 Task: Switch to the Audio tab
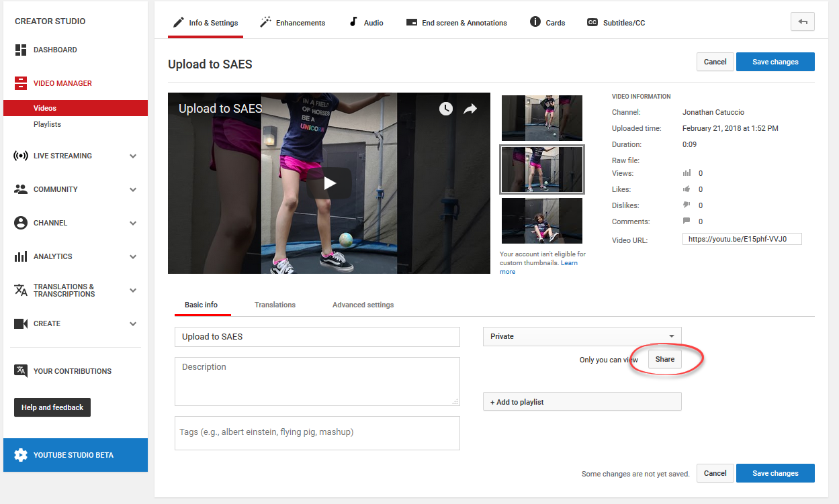click(366, 23)
